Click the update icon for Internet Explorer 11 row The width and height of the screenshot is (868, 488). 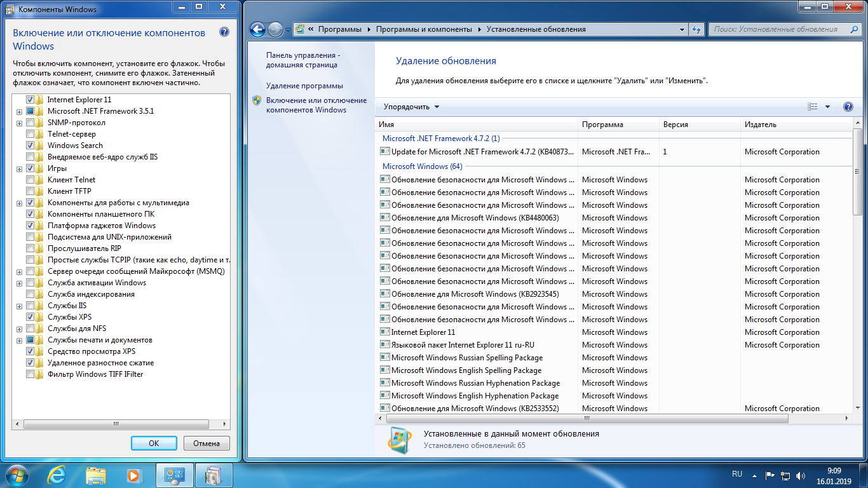(x=384, y=332)
